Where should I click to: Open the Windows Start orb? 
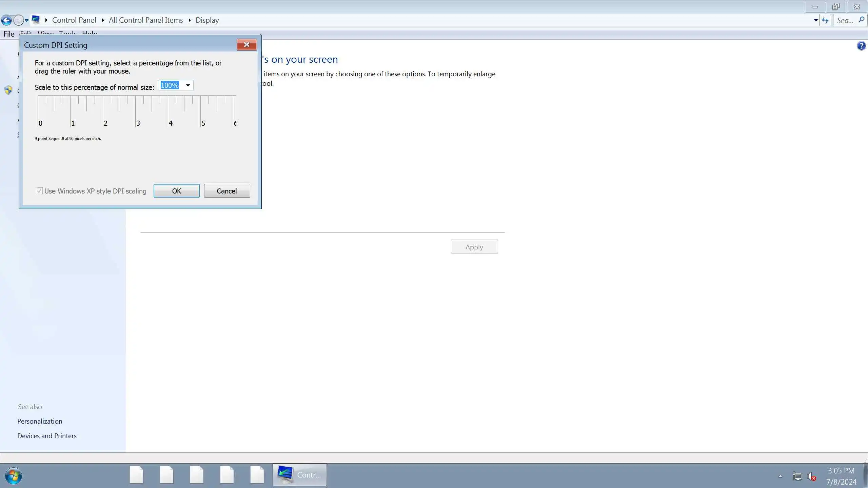point(14,475)
